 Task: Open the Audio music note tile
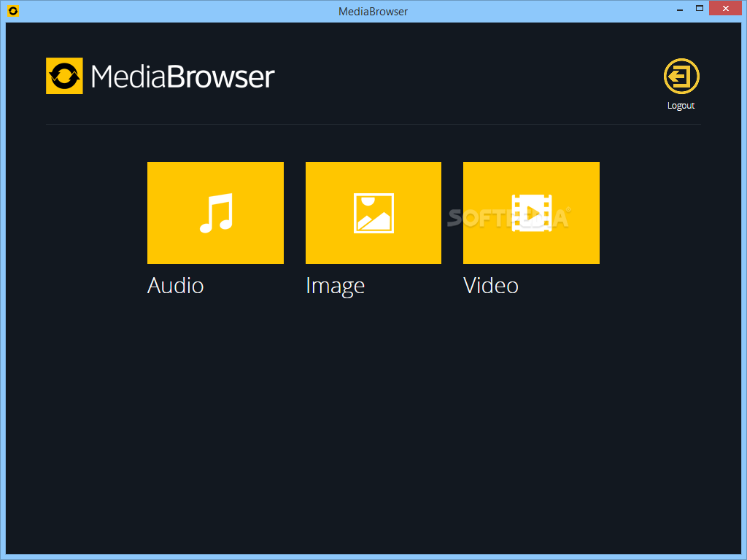(215, 213)
